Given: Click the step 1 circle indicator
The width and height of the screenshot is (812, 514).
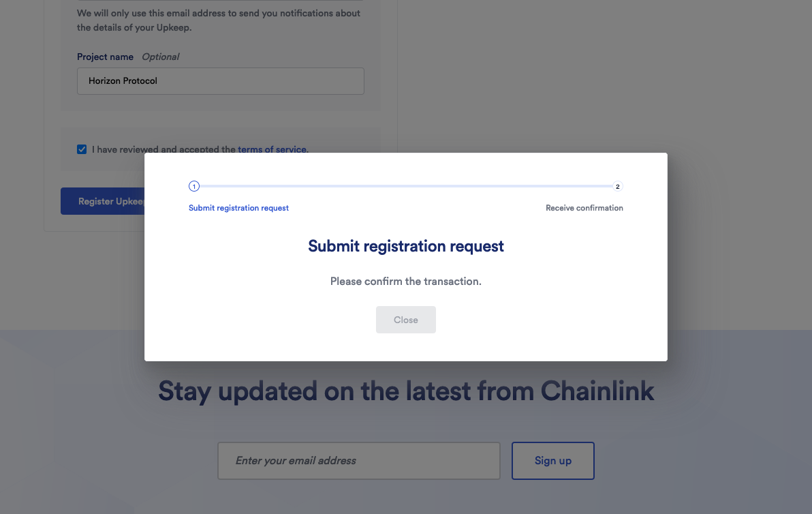Looking at the screenshot, I should 194,186.
